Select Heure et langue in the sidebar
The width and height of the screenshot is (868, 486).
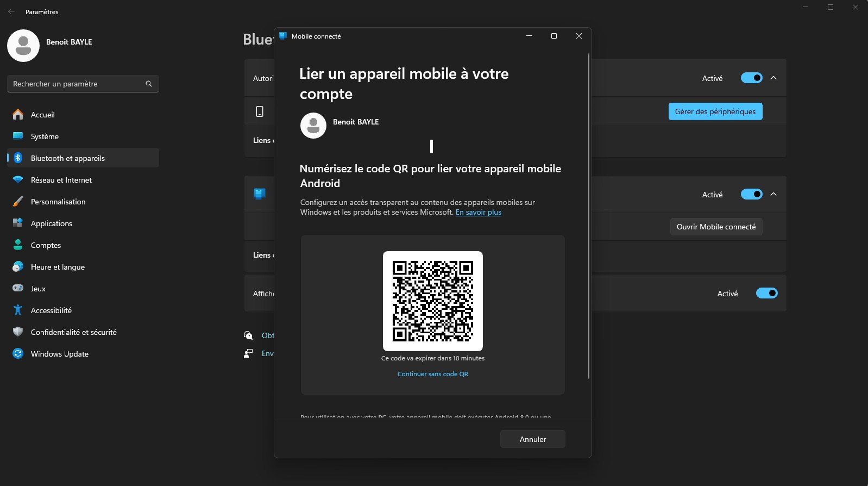point(83,267)
